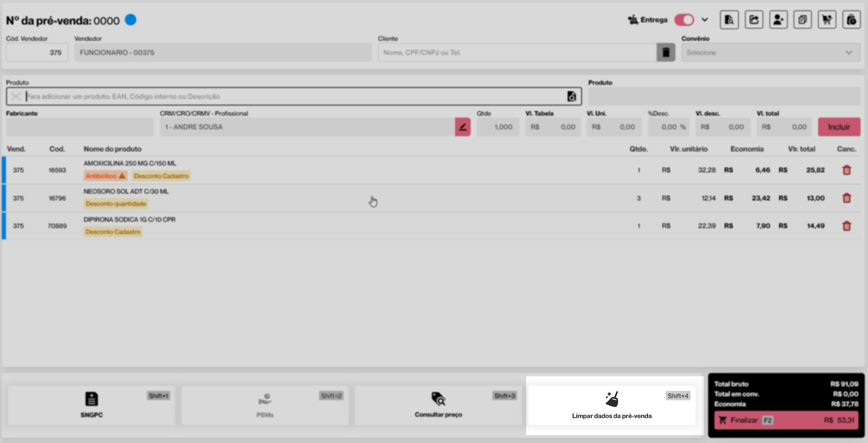
Task: Delete the DIPIRONA SODICA 1G row
Action: [x=847, y=226]
